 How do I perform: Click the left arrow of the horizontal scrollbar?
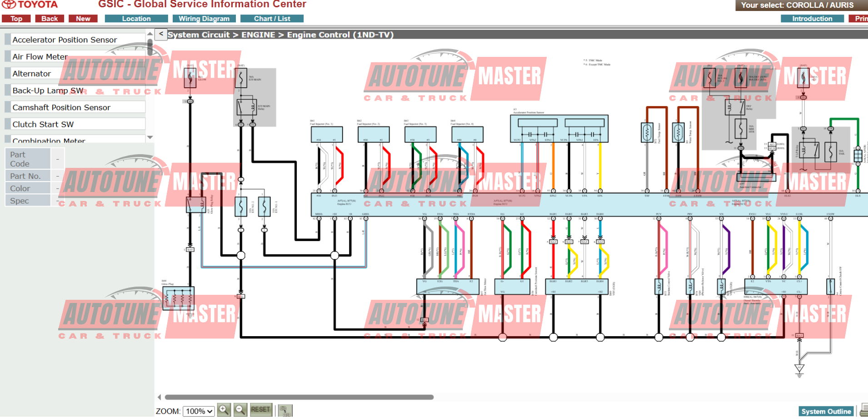pos(159,397)
